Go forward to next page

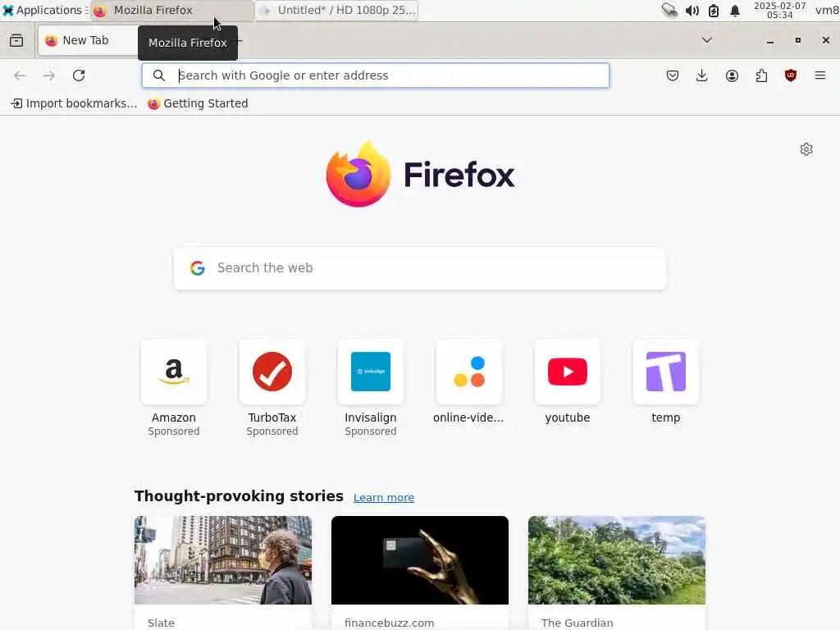click(48, 75)
